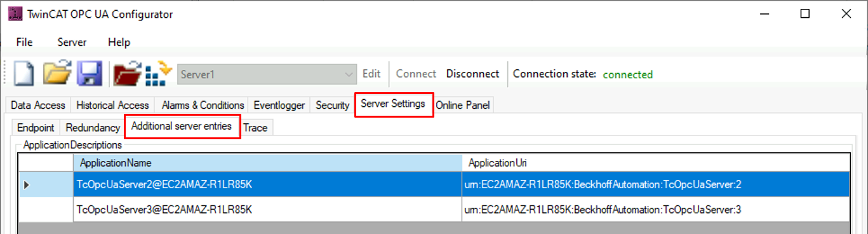Click the New file icon
Screen dimensions: 868x234
coord(23,73)
